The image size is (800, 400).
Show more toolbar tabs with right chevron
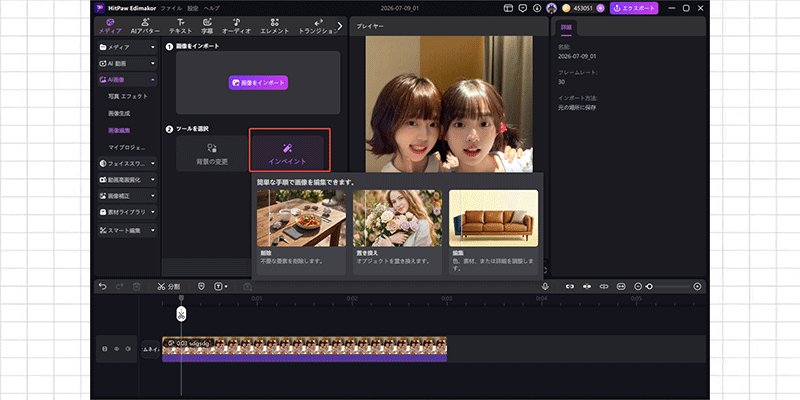click(x=340, y=26)
